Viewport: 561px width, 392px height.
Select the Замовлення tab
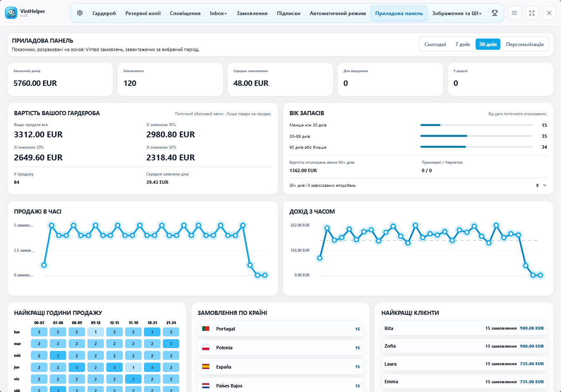pos(252,13)
